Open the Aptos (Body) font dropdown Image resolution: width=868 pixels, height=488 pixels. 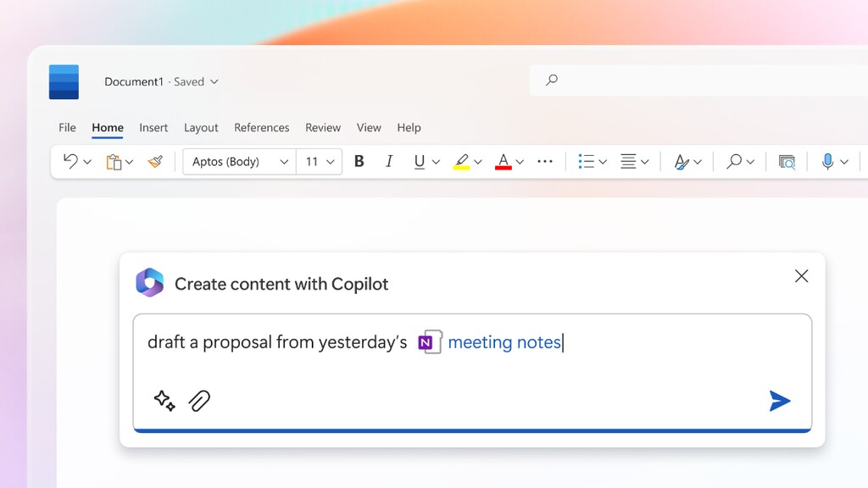tap(239, 161)
